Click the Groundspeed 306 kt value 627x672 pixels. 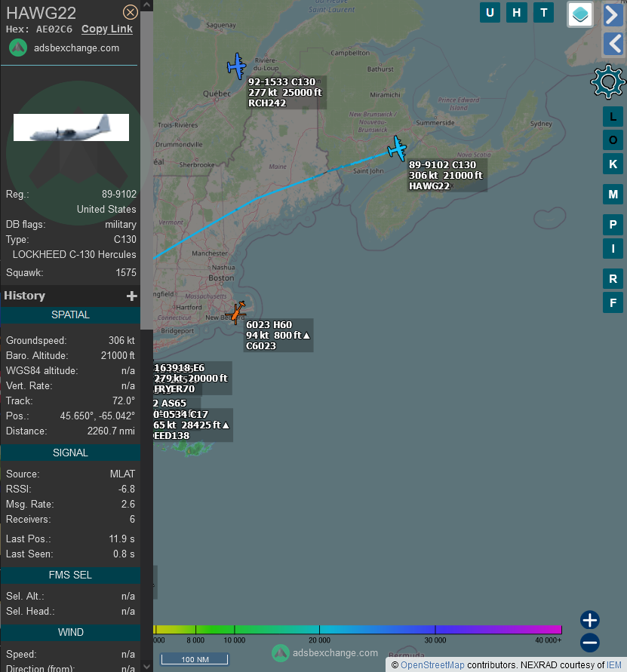[x=121, y=341]
